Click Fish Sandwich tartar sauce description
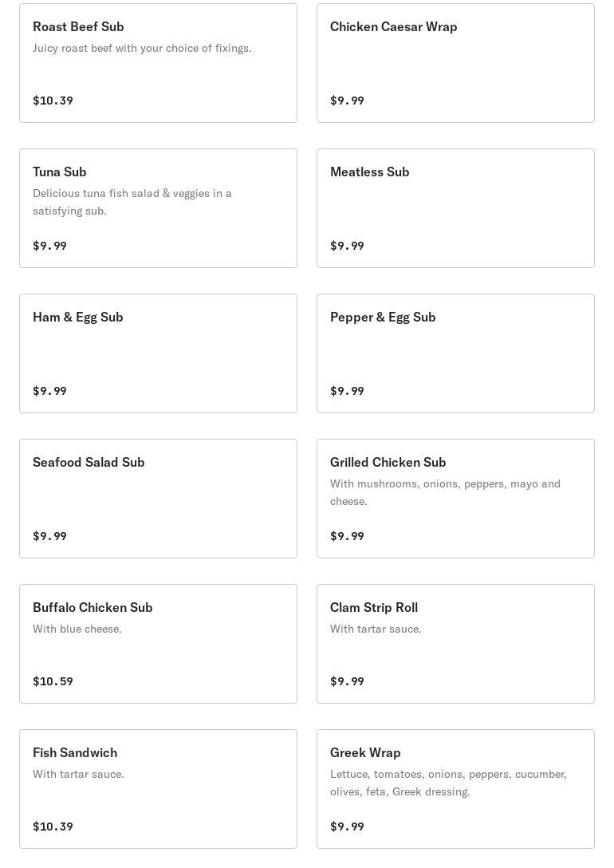614x868 pixels. point(78,774)
